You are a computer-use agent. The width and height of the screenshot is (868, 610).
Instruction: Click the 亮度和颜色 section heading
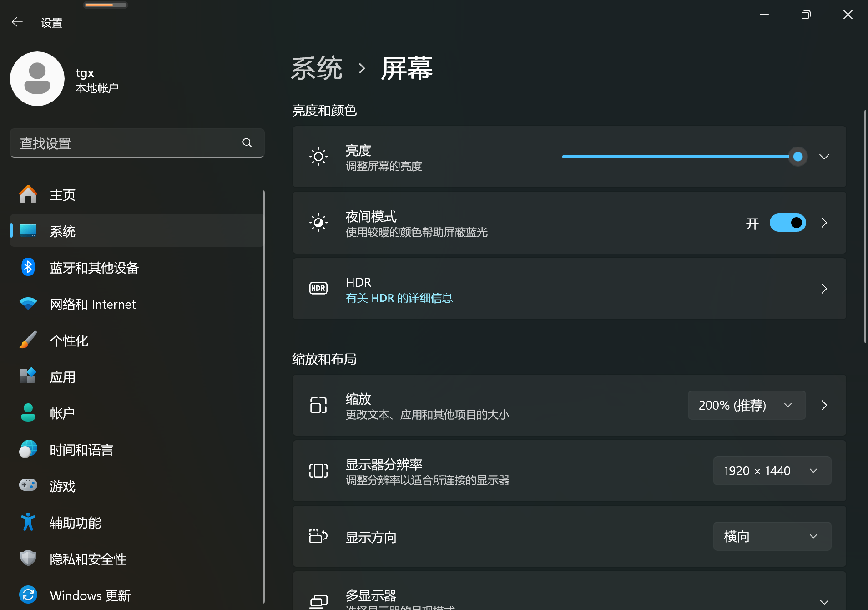pos(324,110)
